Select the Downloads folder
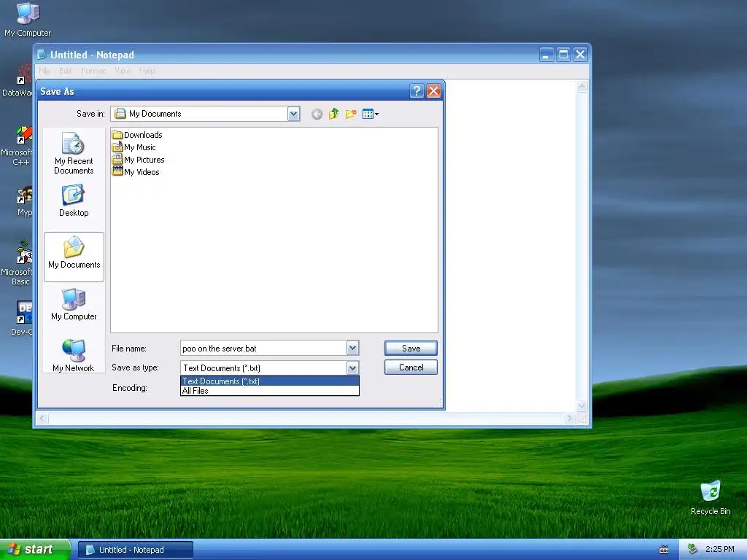This screenshot has height=560, width=747. click(137, 135)
